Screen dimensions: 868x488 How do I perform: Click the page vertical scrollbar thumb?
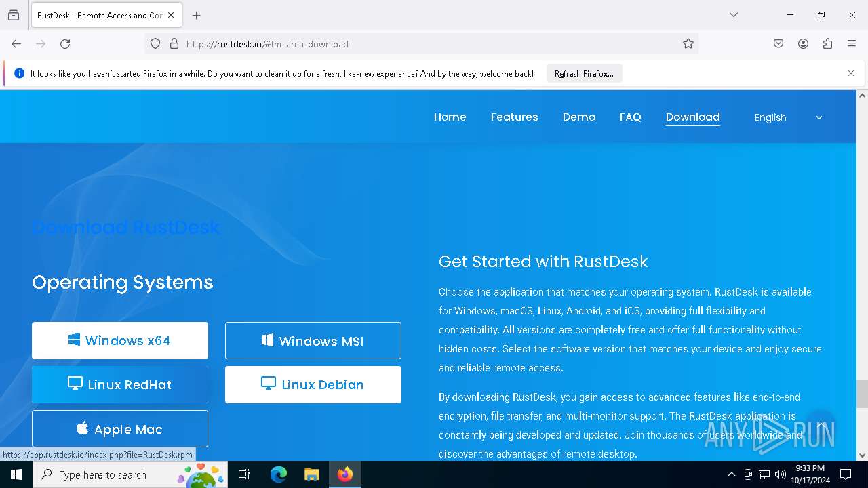862,393
